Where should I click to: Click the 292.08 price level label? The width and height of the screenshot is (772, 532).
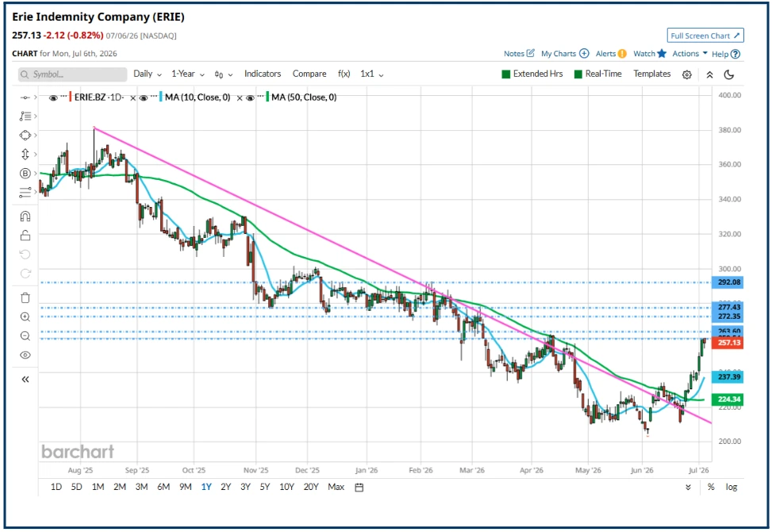coord(728,282)
